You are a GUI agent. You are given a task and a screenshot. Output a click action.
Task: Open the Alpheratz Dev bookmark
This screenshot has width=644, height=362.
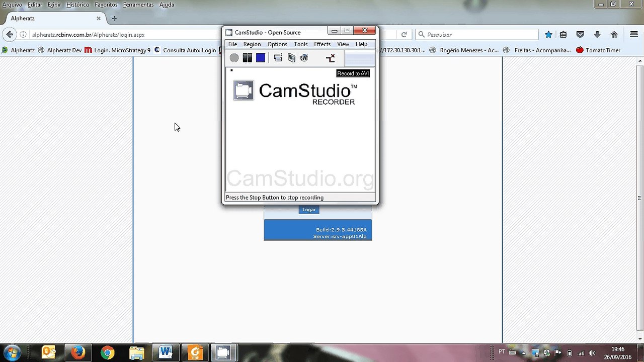(x=60, y=50)
